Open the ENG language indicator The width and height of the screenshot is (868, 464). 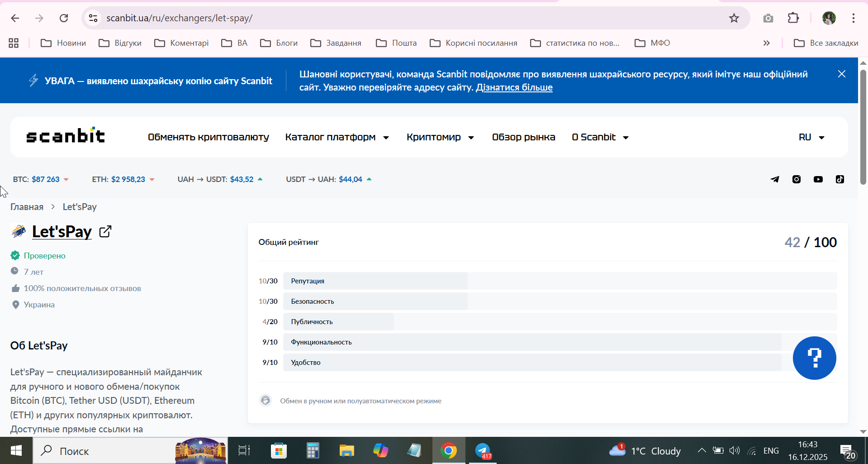pos(771,450)
